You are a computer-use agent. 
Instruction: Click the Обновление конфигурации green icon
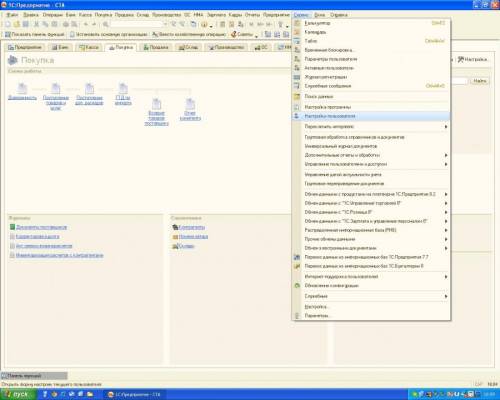tap(297, 286)
